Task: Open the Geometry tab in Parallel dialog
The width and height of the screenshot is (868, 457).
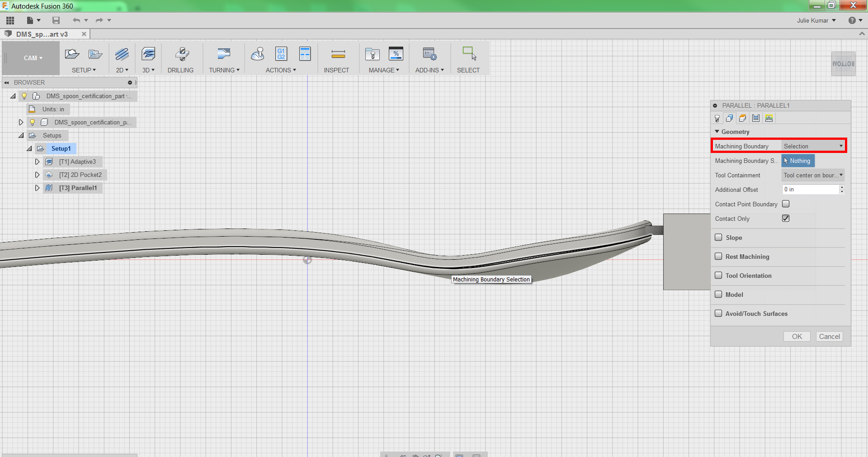Action: coord(730,119)
